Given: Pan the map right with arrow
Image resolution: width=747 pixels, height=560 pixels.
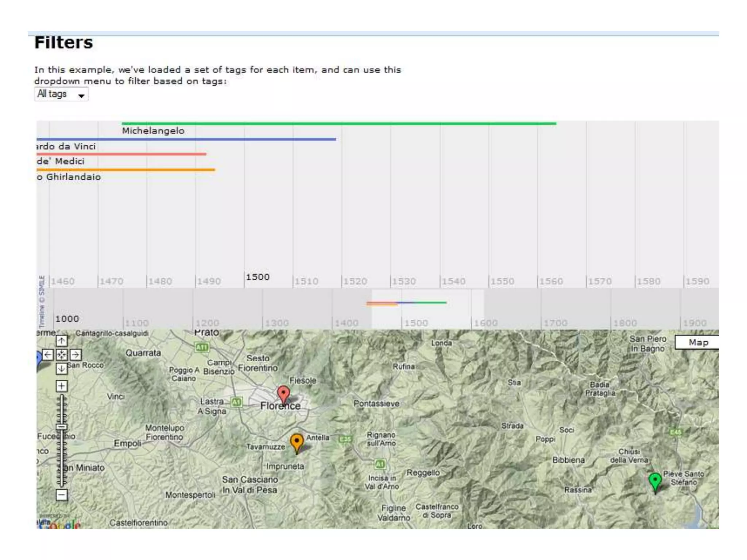Looking at the screenshot, I should [75, 355].
